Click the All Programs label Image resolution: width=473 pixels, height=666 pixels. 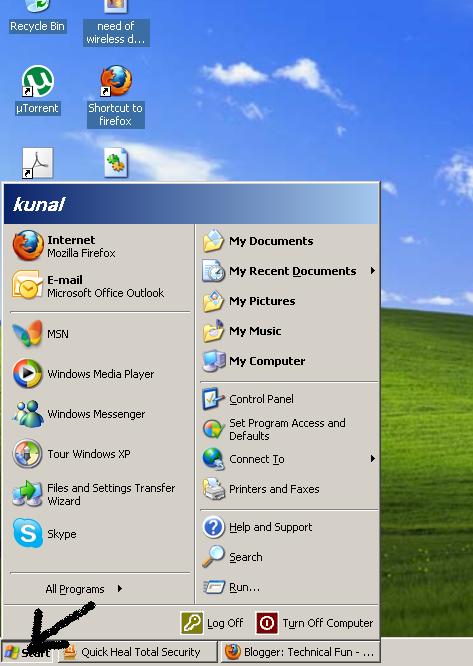tap(75, 589)
